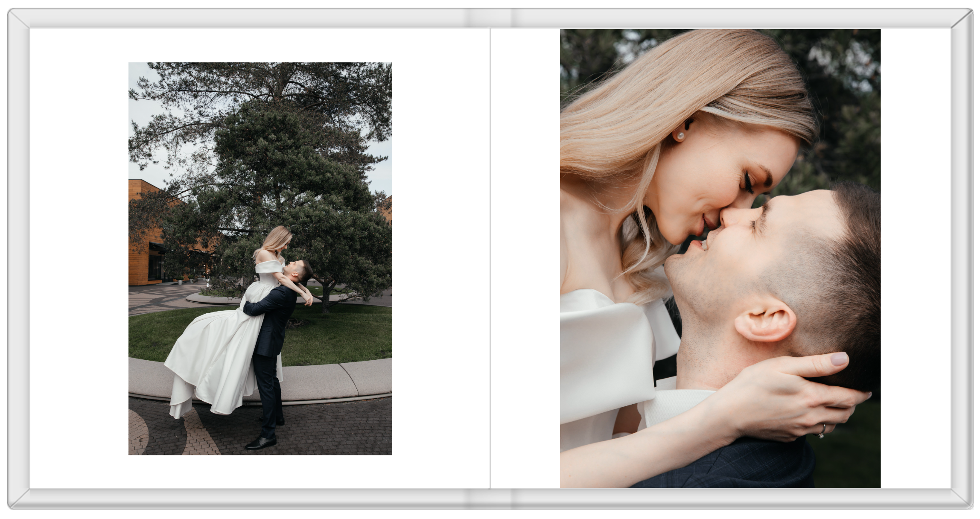The image size is (980, 519).
Task: Click the engagement ring on the woman's hand
Action: (x=822, y=433)
